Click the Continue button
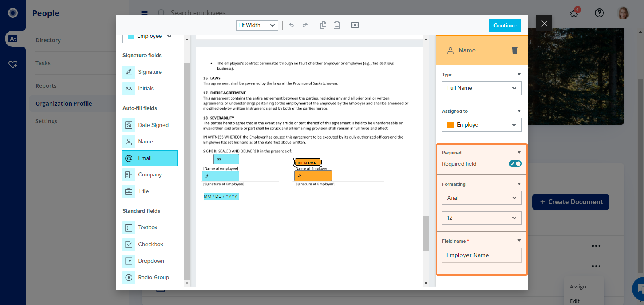 [505, 26]
